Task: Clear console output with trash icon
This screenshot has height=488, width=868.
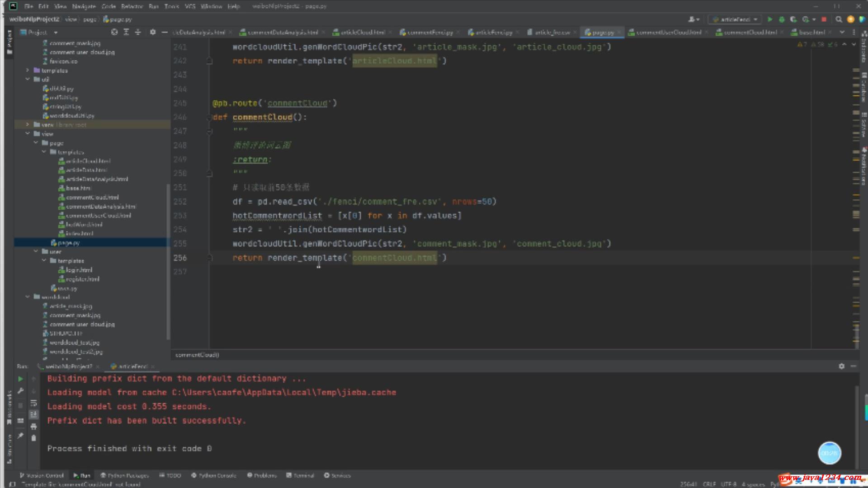Action: 33,438
